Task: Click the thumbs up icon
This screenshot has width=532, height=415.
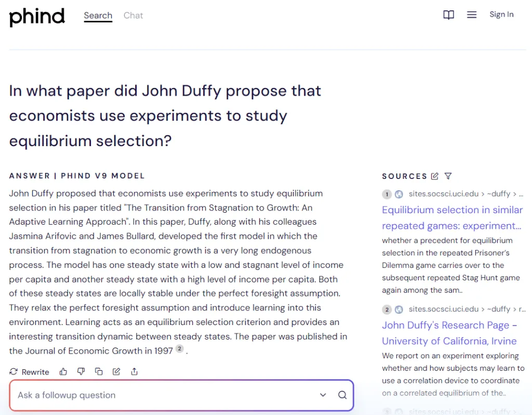Action: [63, 371]
